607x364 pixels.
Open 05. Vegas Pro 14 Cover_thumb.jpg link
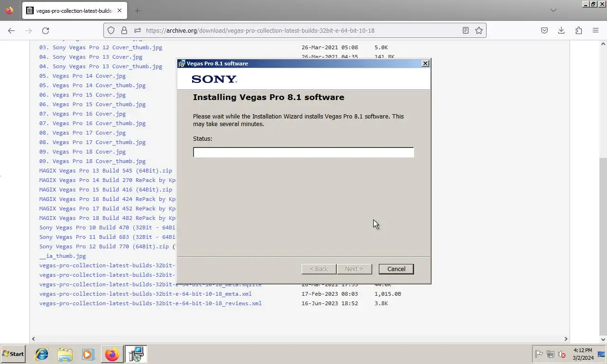tap(92, 85)
